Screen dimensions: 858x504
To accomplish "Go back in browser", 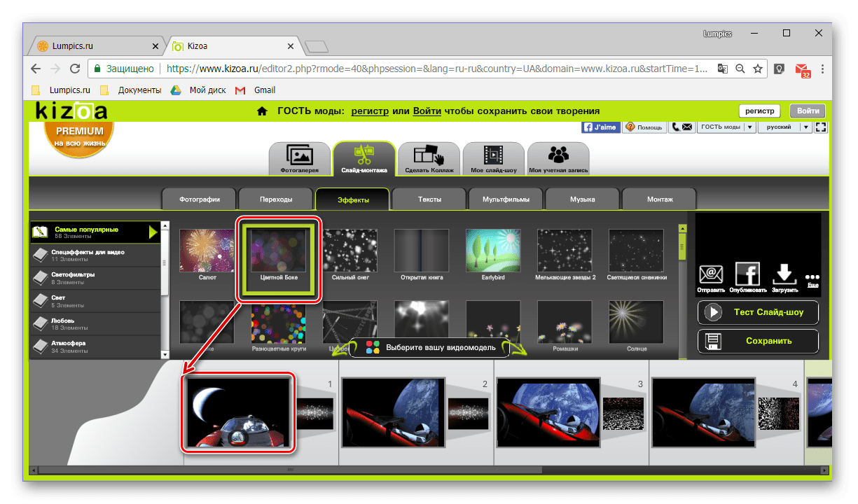I will click(36, 69).
